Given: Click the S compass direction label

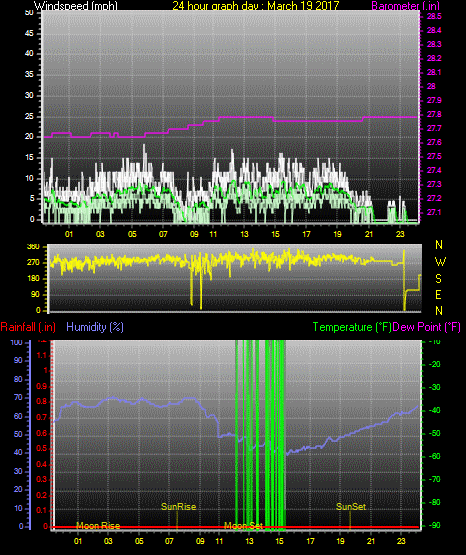Looking at the screenshot, I should pyautogui.click(x=438, y=279).
